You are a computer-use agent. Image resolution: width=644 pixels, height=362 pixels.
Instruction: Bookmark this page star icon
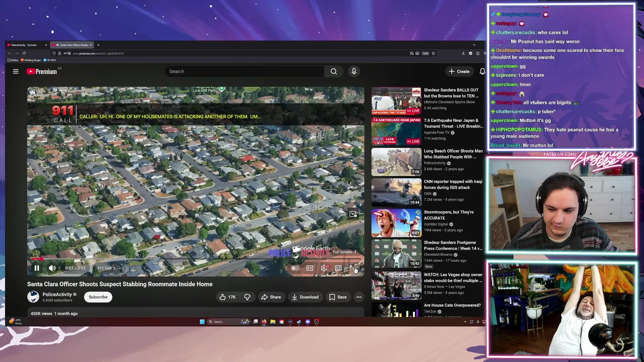pos(433,53)
